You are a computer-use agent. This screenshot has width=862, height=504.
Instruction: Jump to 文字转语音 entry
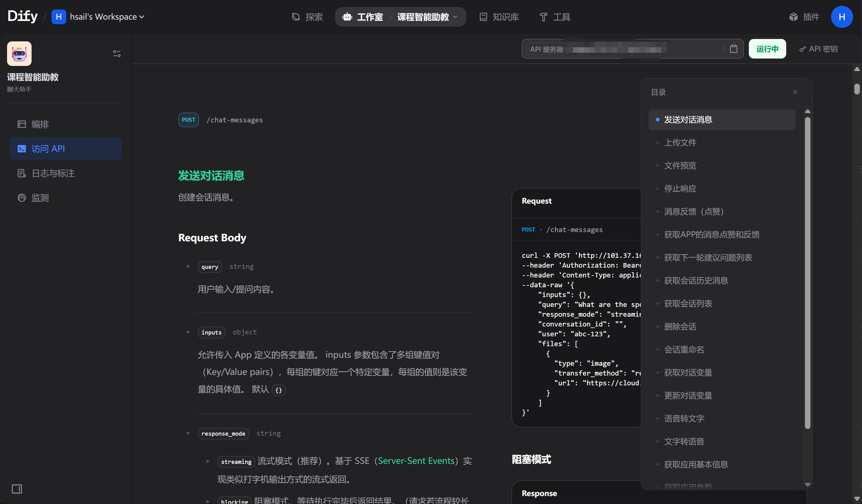coord(722,441)
